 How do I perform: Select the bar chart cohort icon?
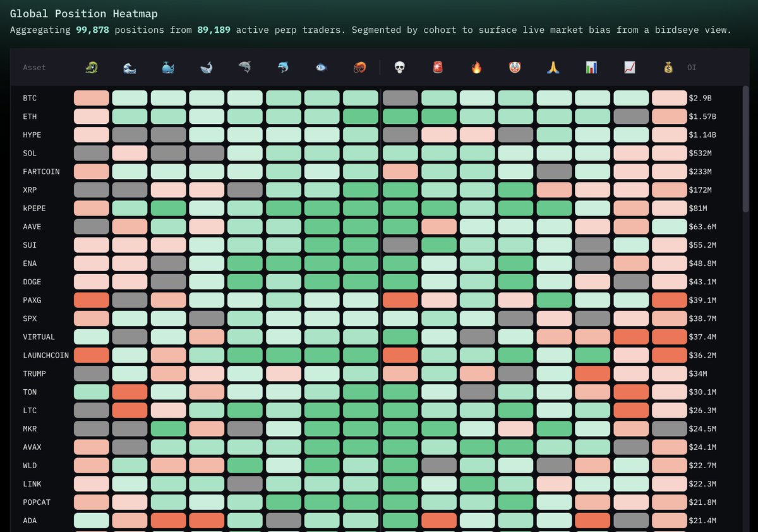click(x=592, y=67)
